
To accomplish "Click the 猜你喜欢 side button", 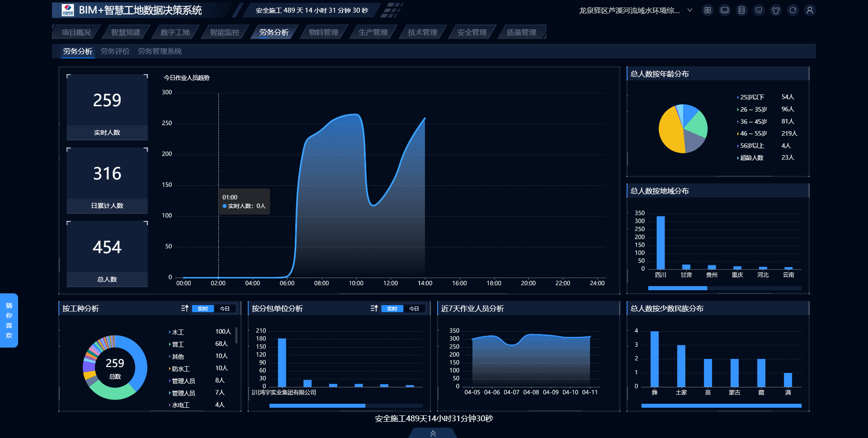I will 9,320.
